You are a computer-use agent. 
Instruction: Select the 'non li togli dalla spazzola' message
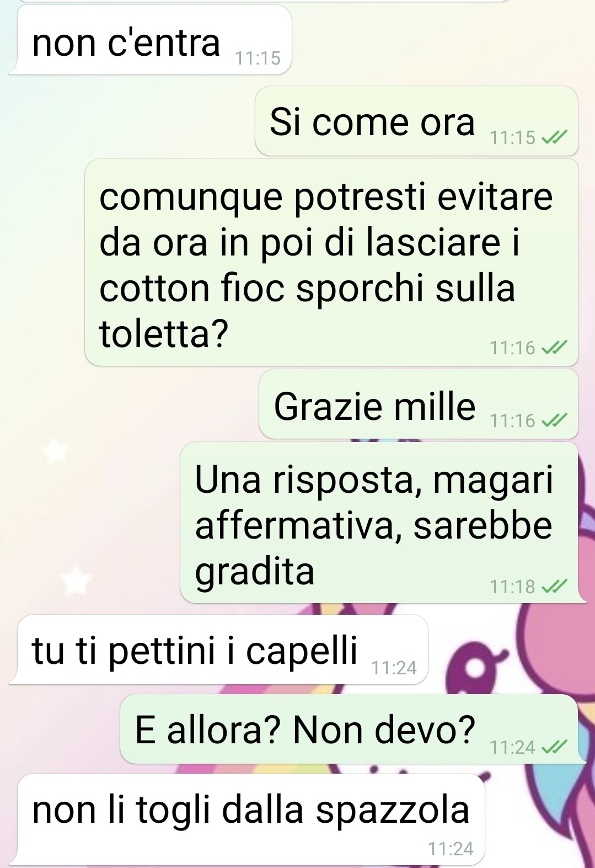246,819
